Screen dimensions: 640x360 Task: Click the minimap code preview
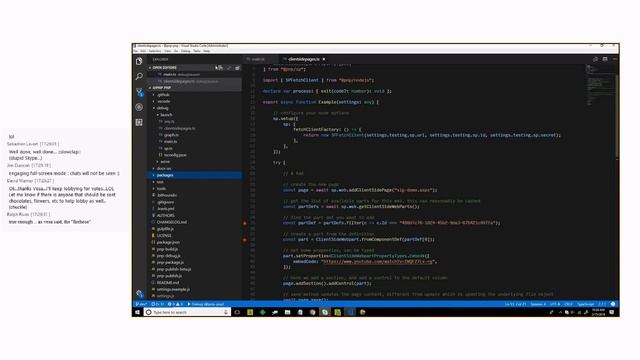(x=599, y=86)
